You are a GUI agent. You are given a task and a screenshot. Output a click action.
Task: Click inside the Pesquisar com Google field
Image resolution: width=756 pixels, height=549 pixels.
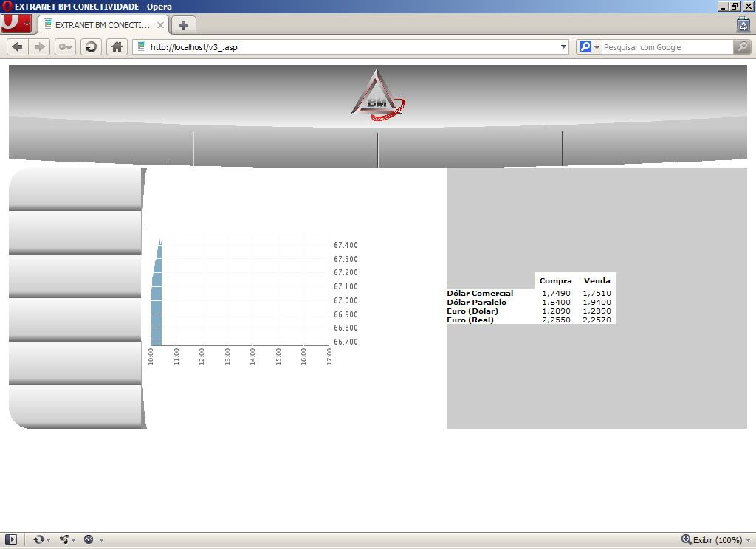(x=666, y=47)
